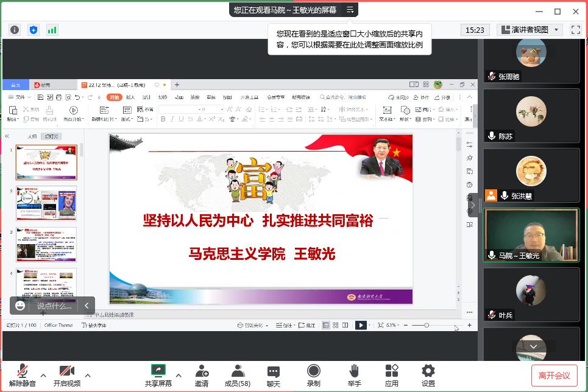Viewport: 588px width, 392px height.
Task: Click the blue security shield icon
Action: point(34,30)
